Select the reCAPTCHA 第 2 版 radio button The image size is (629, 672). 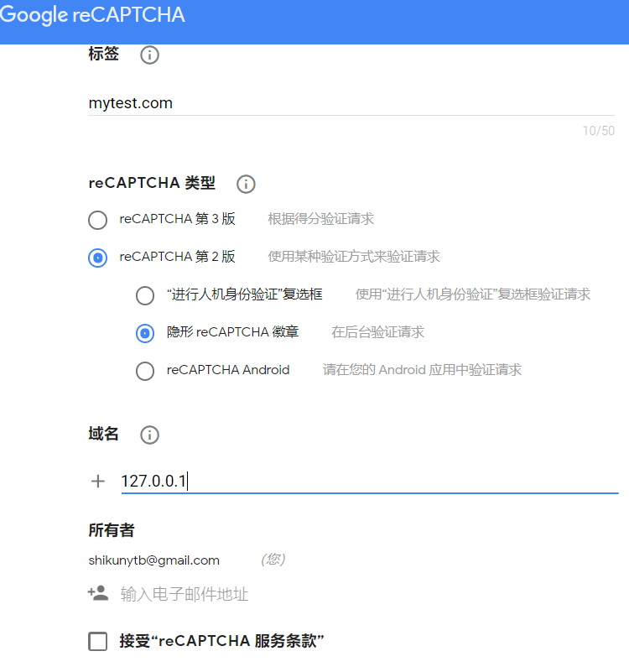(x=97, y=258)
